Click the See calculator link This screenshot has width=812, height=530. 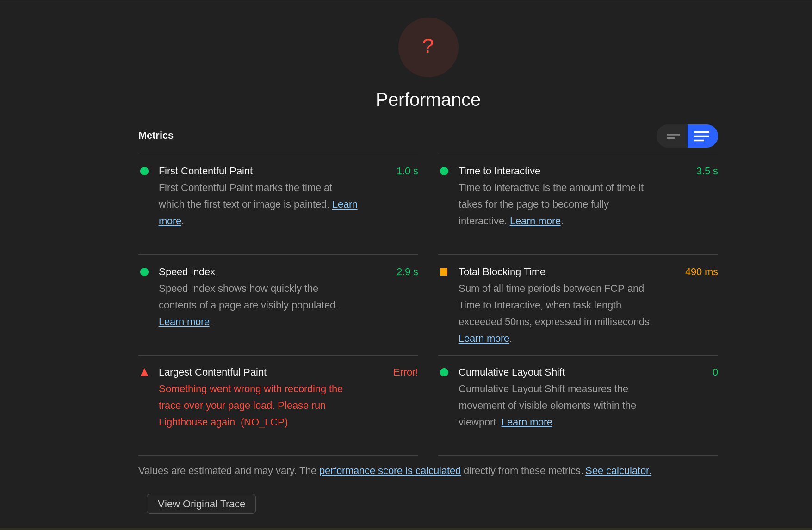[618, 470]
